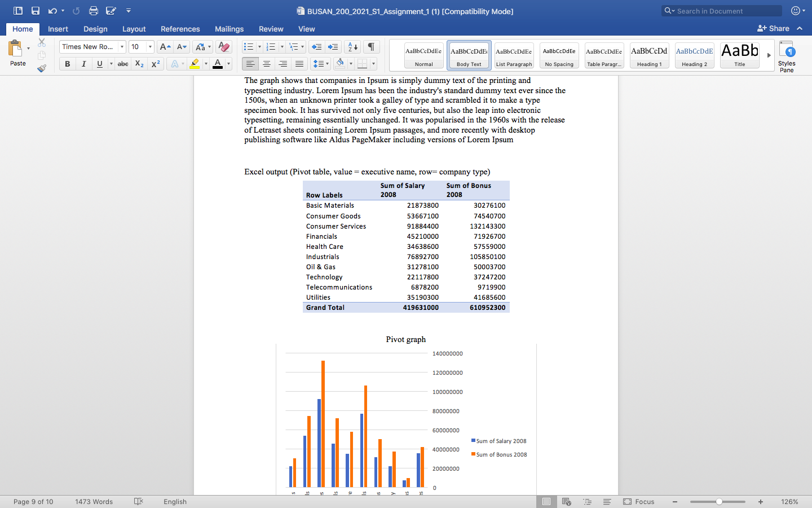This screenshot has width=812, height=508.
Task: Expand the styles gallery arrow
Action: [x=769, y=55]
